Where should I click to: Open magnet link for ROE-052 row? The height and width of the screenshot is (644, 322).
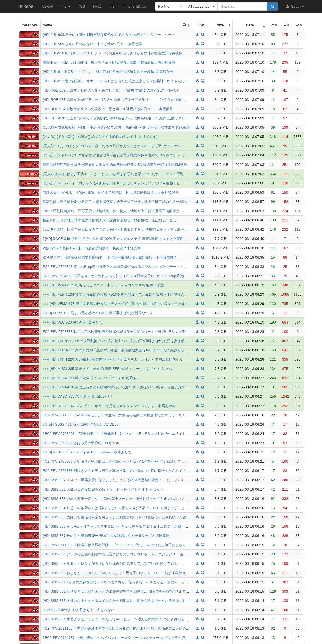(x=203, y=90)
